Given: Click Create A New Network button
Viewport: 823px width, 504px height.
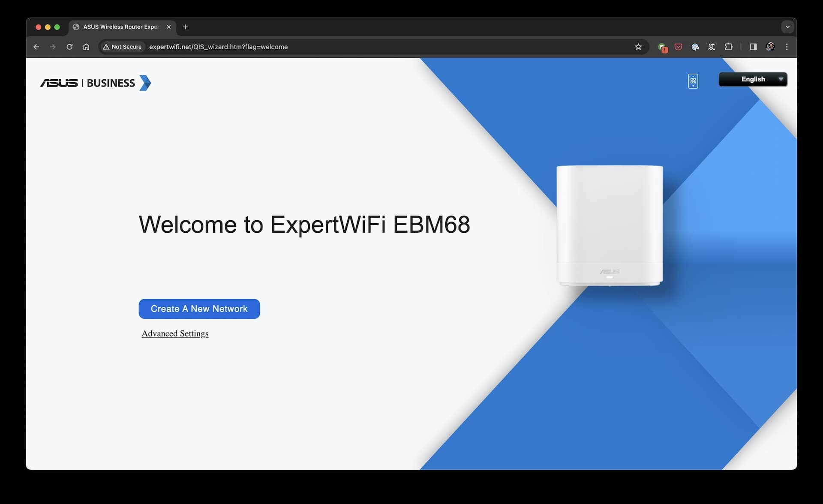Looking at the screenshot, I should click(x=199, y=309).
